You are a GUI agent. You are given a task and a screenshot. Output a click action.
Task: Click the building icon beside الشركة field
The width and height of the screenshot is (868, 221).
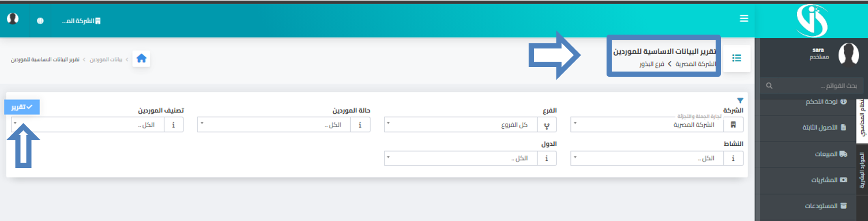[734, 125]
